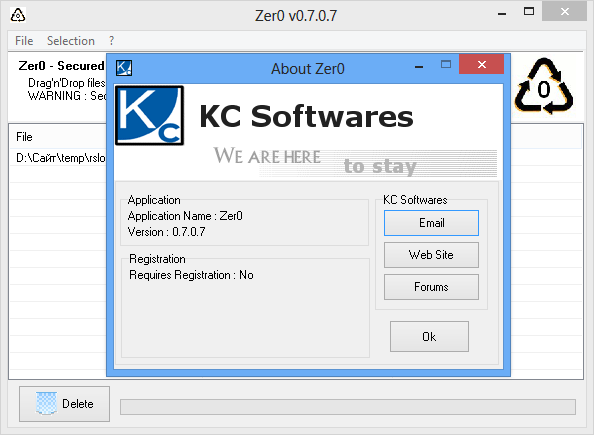Click the large recycle zero logo
The image size is (594, 435).
click(544, 87)
